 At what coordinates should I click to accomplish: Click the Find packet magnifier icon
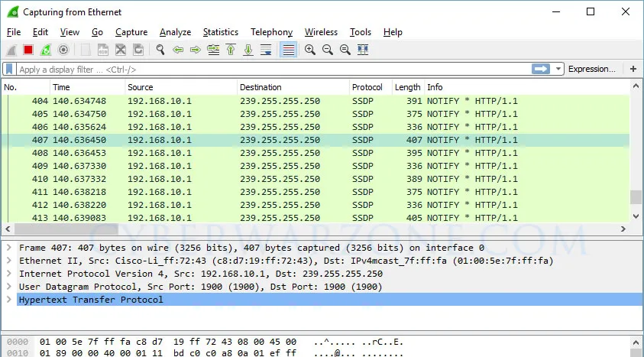(x=160, y=50)
